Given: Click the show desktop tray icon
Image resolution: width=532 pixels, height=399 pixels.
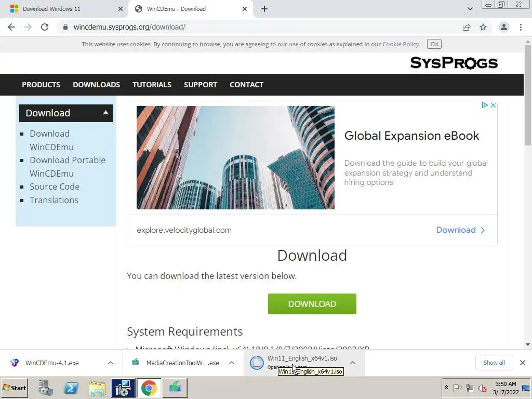Looking at the screenshot, I should point(526,388).
